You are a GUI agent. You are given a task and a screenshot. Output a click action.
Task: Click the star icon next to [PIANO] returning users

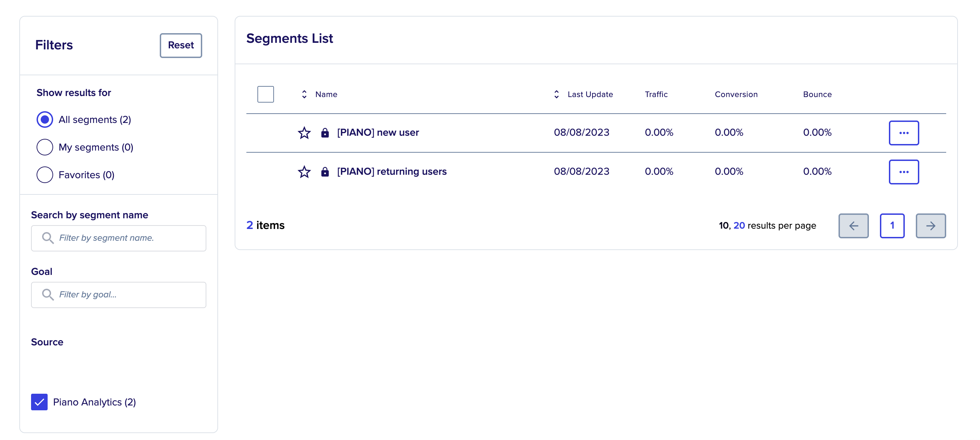point(304,172)
